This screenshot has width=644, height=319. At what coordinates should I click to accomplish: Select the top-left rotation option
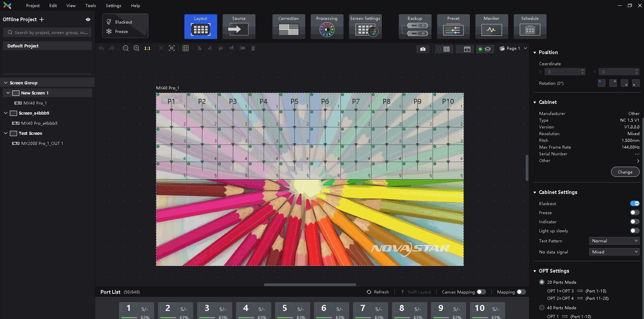tap(602, 83)
